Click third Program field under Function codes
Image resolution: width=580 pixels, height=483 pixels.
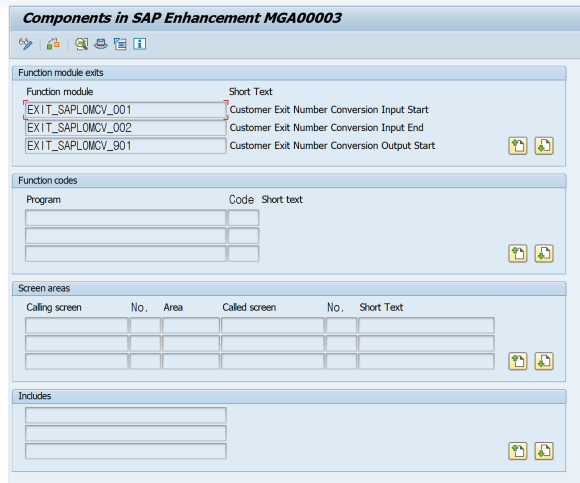click(x=126, y=254)
